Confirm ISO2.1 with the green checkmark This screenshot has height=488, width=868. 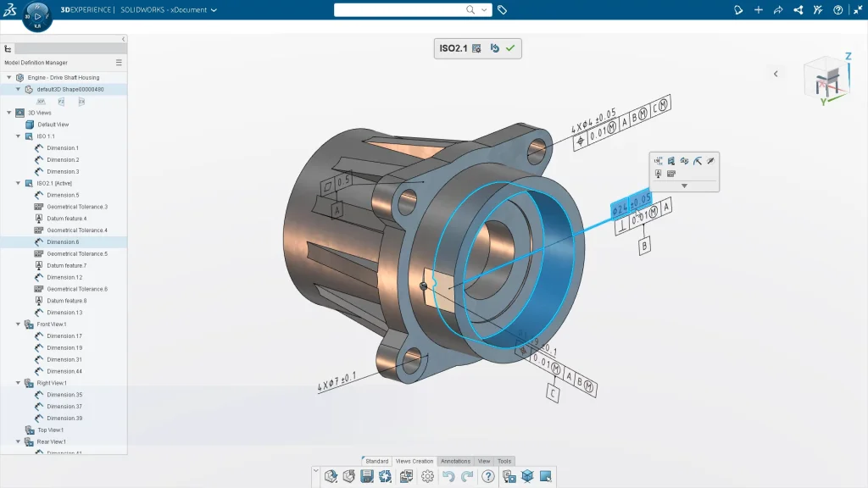coord(510,48)
